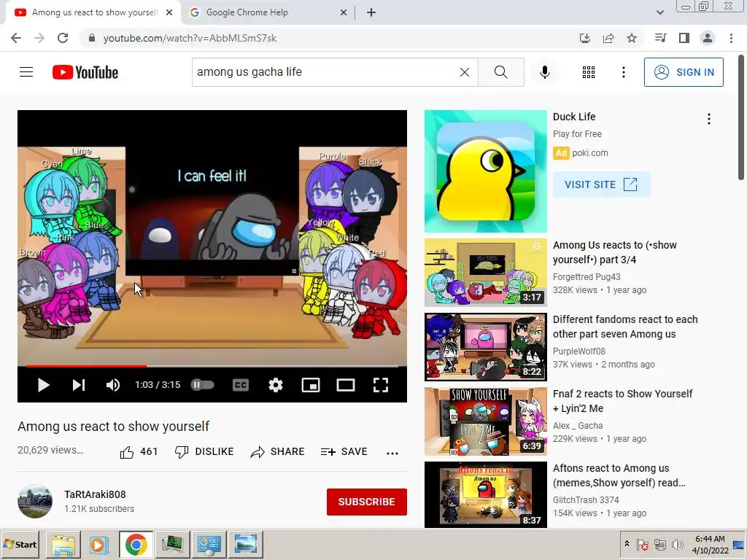Open a new browser tab
Viewport: 747px width, 560px height.
point(371,12)
